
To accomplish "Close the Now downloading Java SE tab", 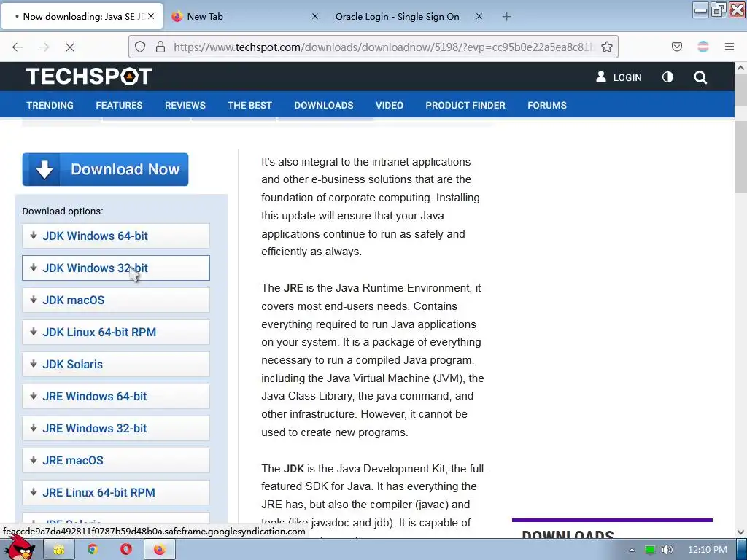I will coord(151,16).
